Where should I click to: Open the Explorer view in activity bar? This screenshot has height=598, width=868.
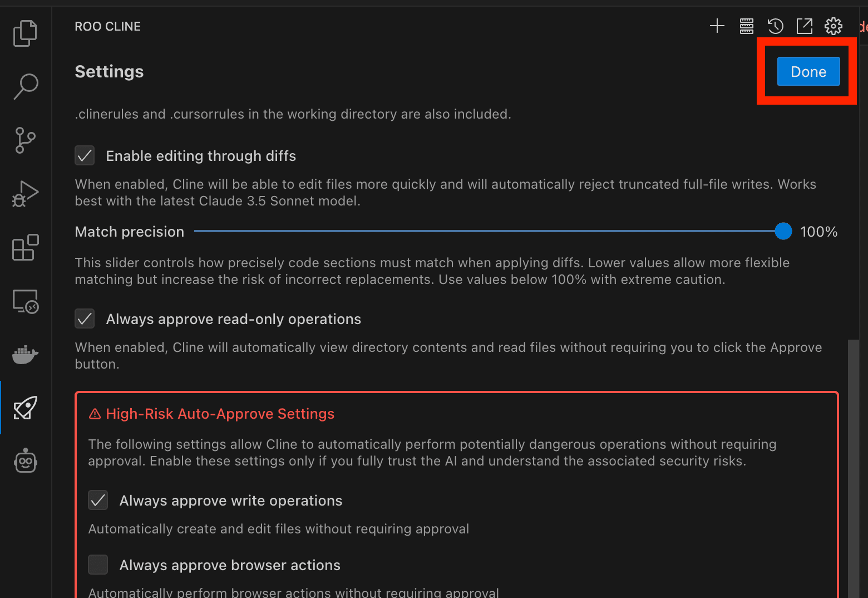point(25,33)
